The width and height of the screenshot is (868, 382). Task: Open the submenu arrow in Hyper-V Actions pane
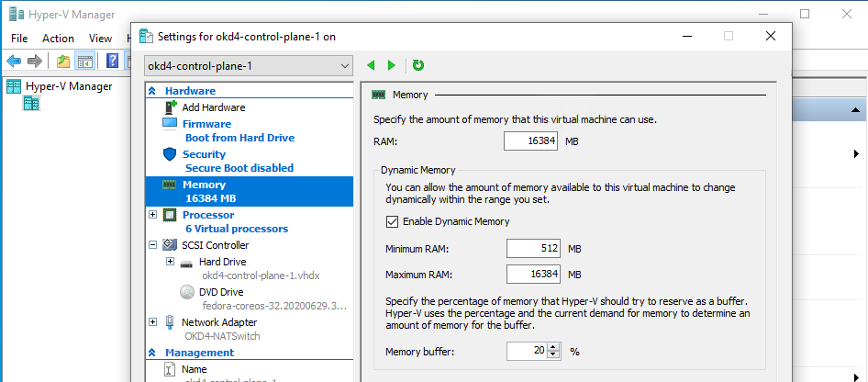tap(856, 154)
